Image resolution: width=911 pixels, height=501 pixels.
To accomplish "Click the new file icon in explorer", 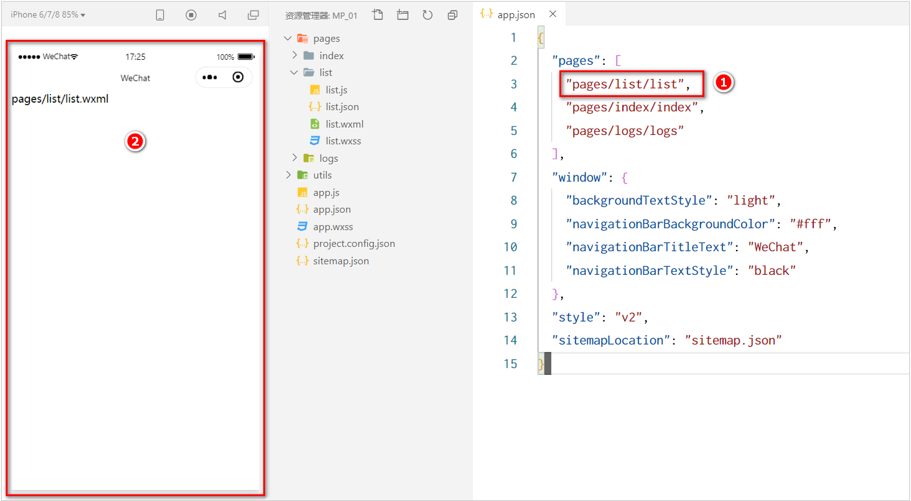I will click(378, 15).
